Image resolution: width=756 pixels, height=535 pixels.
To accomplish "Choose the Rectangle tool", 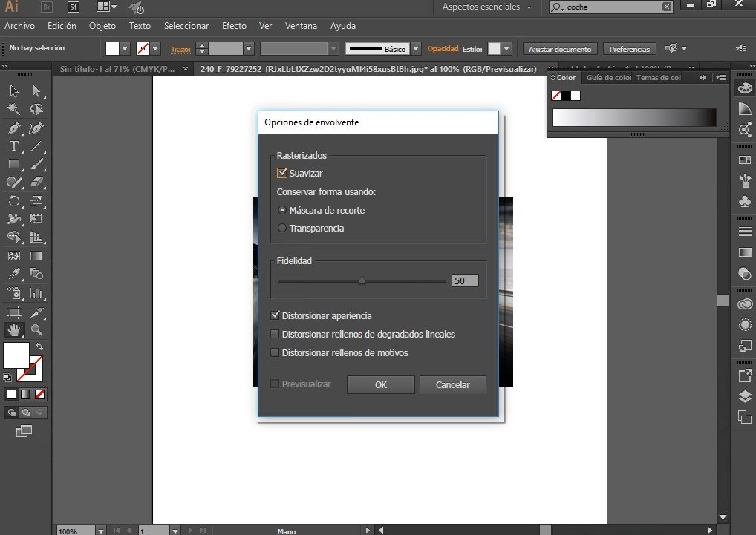I will (x=14, y=164).
